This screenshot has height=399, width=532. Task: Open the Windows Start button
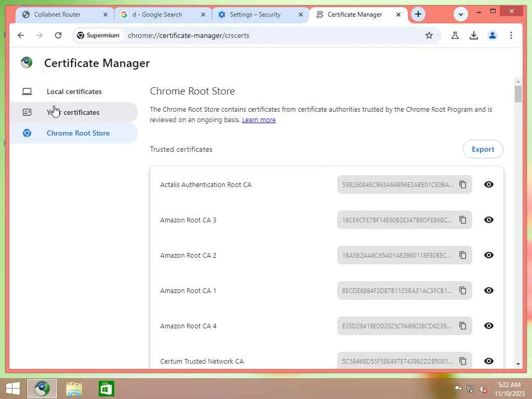[13, 389]
